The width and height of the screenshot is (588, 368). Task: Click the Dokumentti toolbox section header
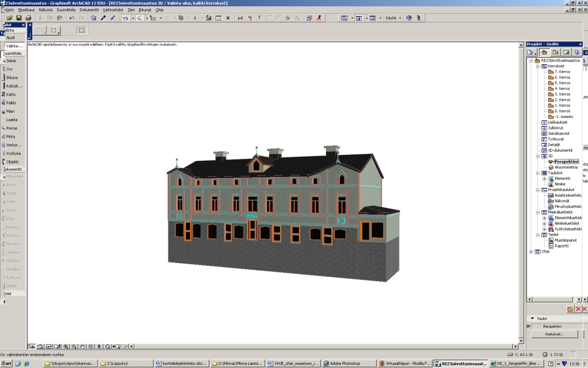point(13,170)
